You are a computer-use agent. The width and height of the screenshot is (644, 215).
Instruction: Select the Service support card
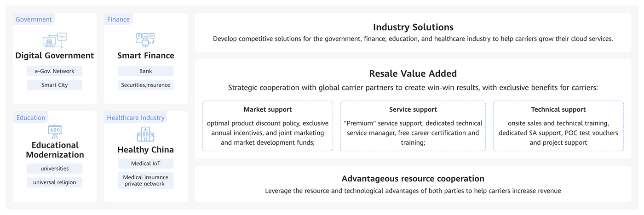point(413,126)
